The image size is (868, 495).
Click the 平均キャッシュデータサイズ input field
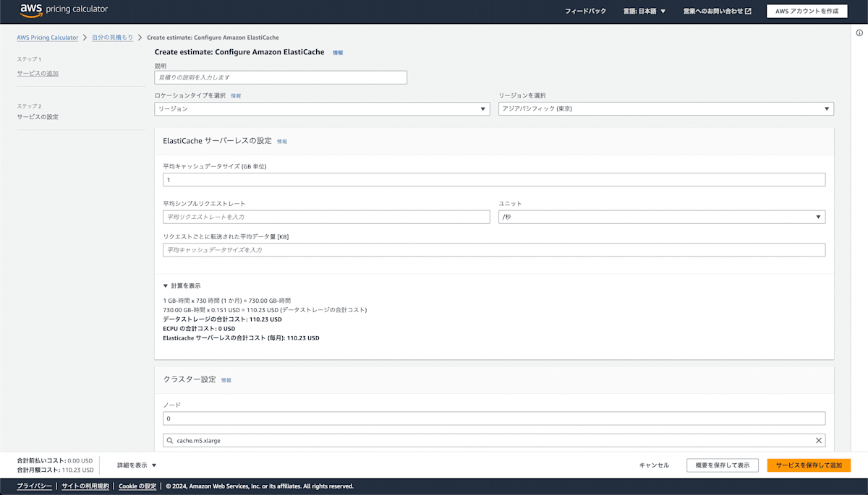point(494,180)
